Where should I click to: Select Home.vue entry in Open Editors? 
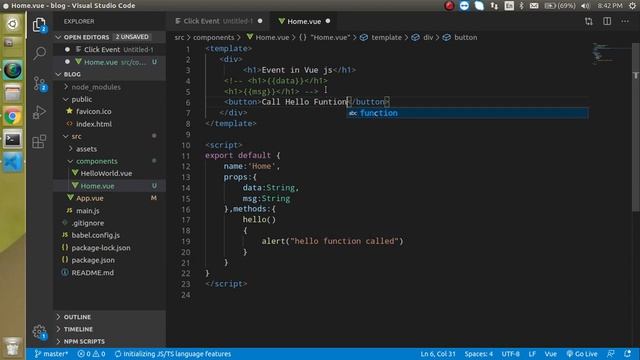(109, 62)
